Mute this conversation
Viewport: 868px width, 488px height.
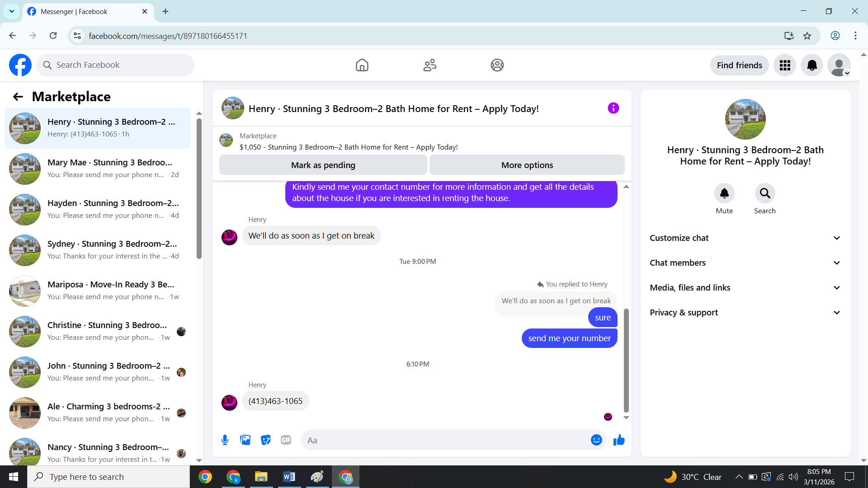724,193
